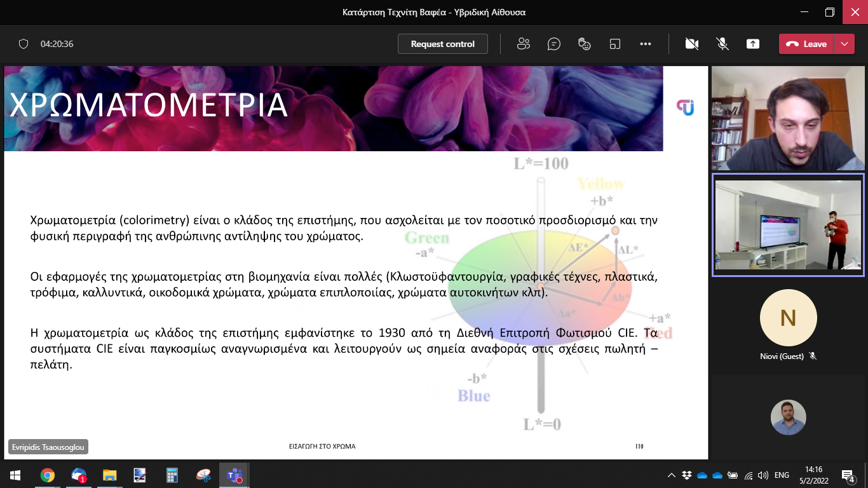Viewport: 868px width, 488px height.
Task: Select the top presenter video tile
Action: [x=788, y=118]
